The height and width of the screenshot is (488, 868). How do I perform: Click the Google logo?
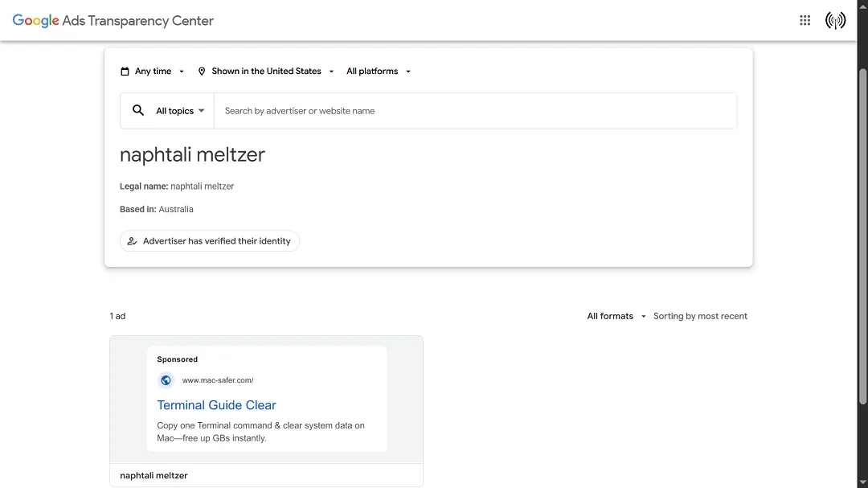point(35,20)
